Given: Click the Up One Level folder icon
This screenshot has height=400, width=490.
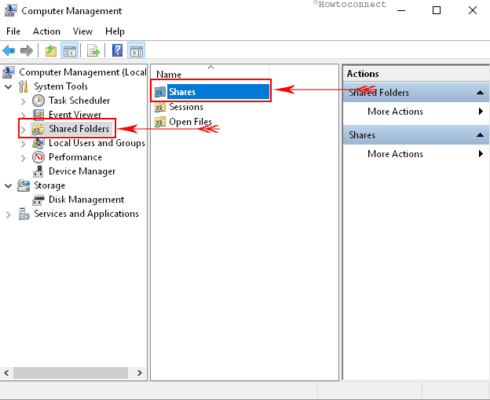Looking at the screenshot, I should (51, 51).
